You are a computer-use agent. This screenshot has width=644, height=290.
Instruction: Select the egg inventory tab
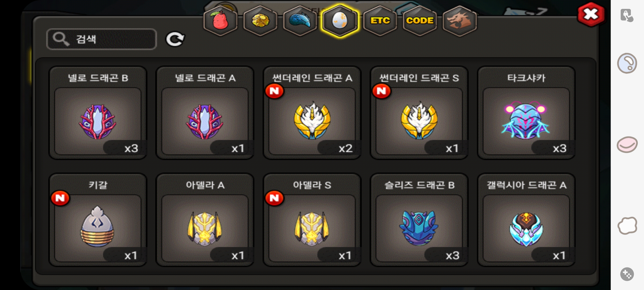coord(340,21)
